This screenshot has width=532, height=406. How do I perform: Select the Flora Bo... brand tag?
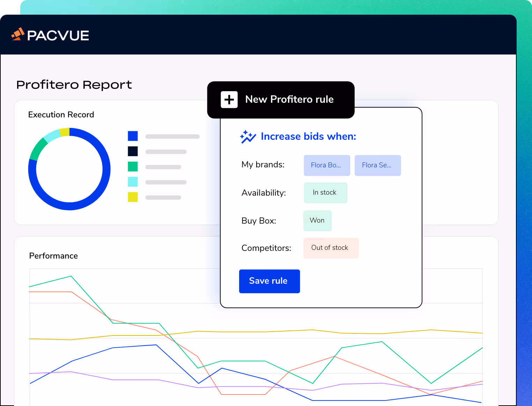pyautogui.click(x=327, y=165)
